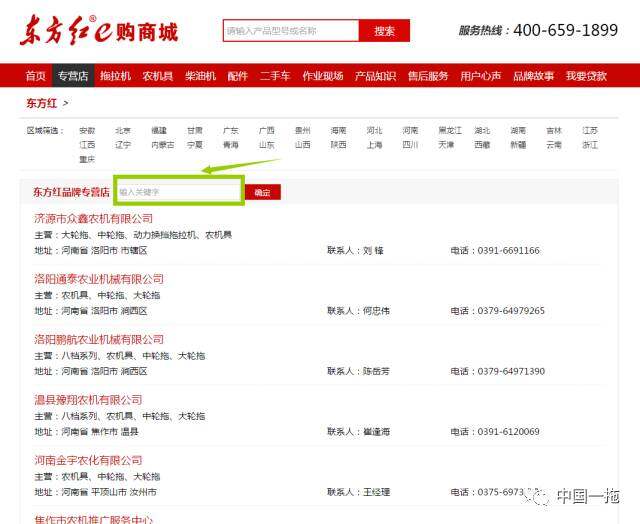Viewport: 640px width, 524px height.
Task: Open 配件 in the navigation bar
Action: point(238,76)
